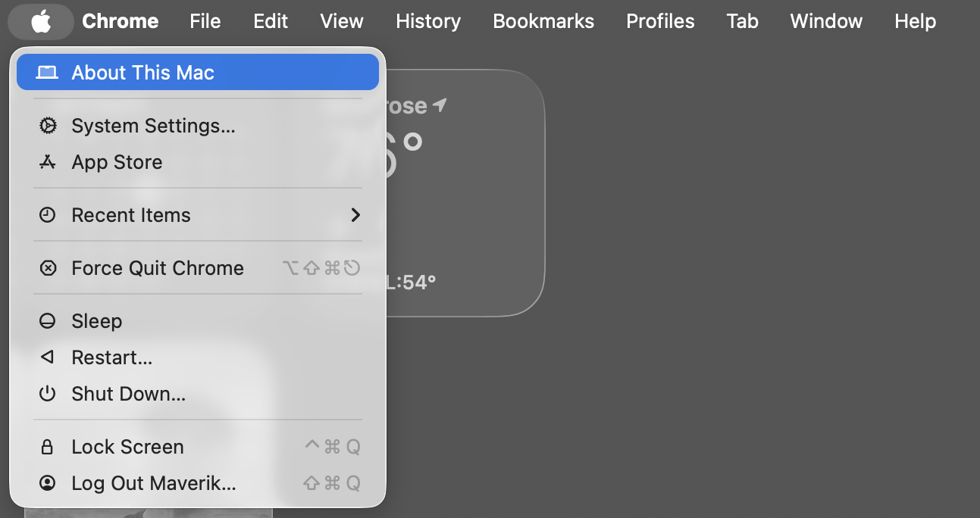Click the Log Out shortcut ⇧⌘Q
Viewport: 980px width, 518px height.
click(x=332, y=483)
